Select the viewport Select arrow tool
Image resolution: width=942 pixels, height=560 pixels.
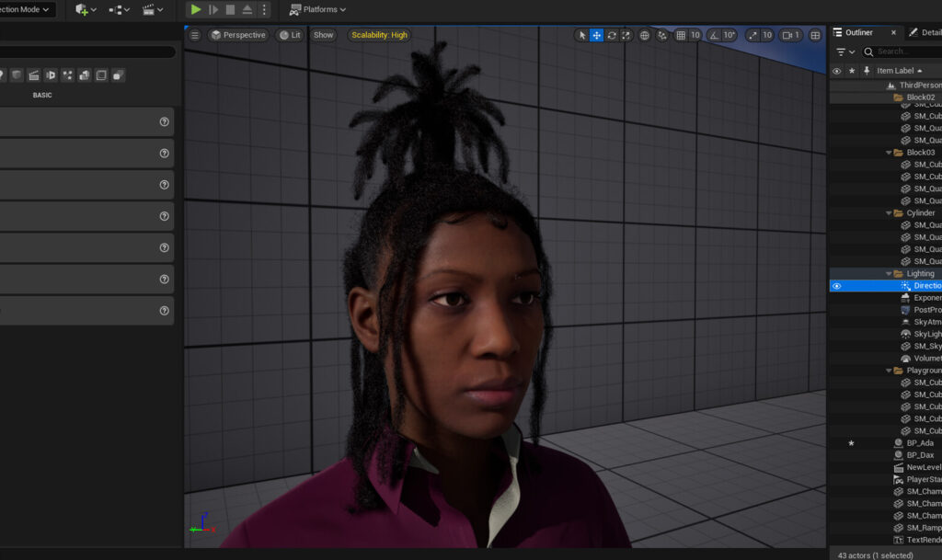tap(582, 34)
